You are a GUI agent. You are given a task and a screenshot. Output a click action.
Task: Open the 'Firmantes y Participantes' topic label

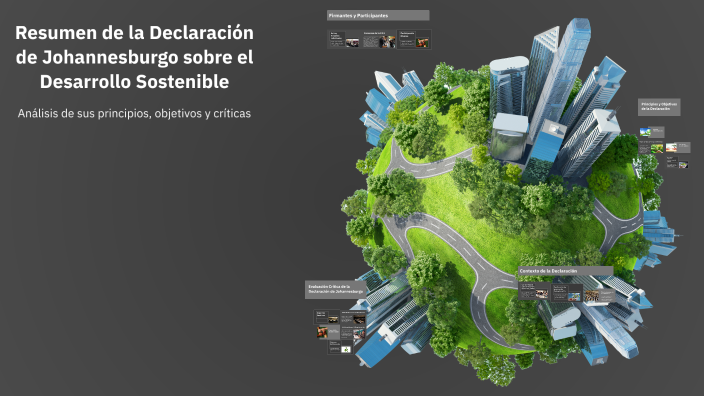point(378,15)
